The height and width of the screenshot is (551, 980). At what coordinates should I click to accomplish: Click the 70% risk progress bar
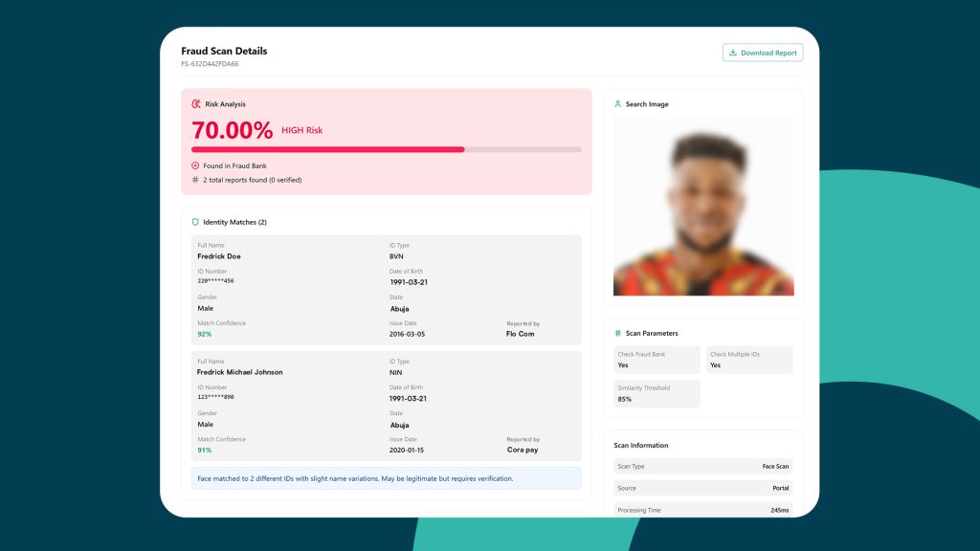(386, 149)
